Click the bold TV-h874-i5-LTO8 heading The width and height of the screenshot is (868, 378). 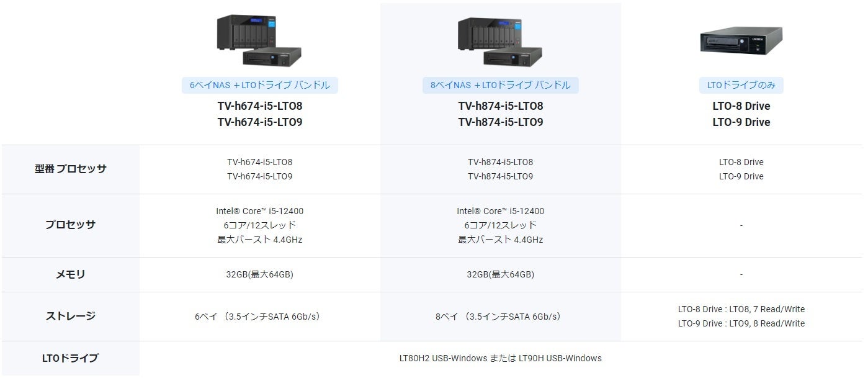[x=500, y=106]
